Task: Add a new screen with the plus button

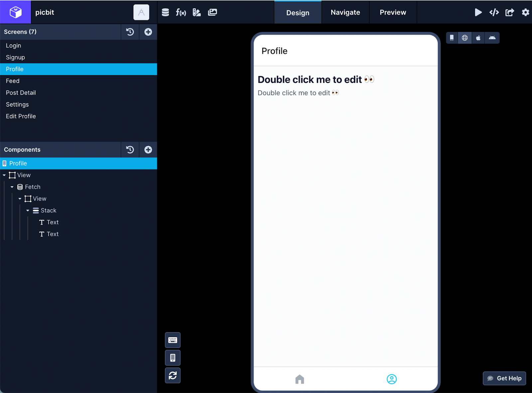Action: pos(148,32)
